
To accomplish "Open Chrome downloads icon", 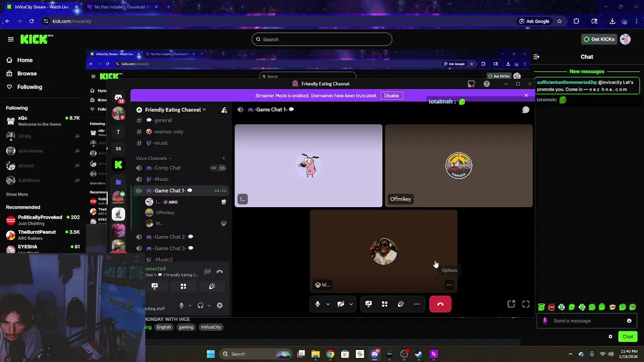I will (612, 21).
